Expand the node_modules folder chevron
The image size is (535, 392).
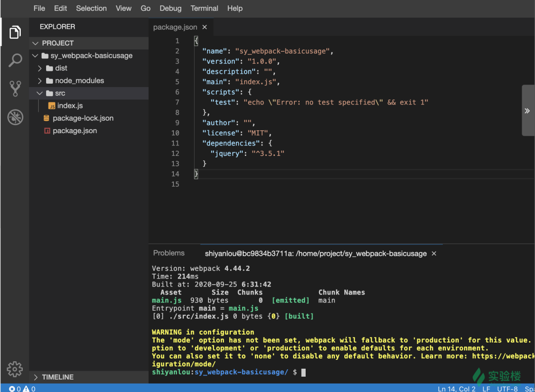click(40, 81)
